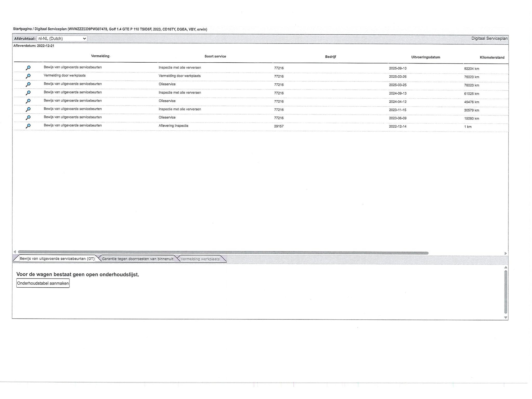Open details for 2025-09-10 inspection entry
This screenshot has width=532, height=399.
point(28,68)
